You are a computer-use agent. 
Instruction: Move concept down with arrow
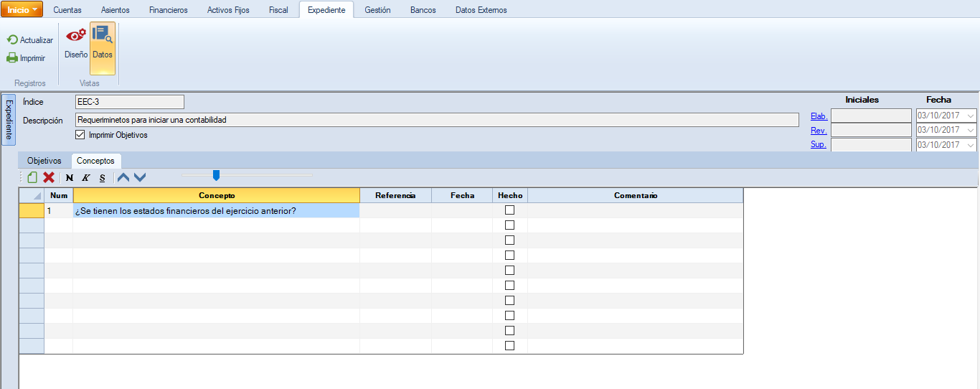(140, 177)
